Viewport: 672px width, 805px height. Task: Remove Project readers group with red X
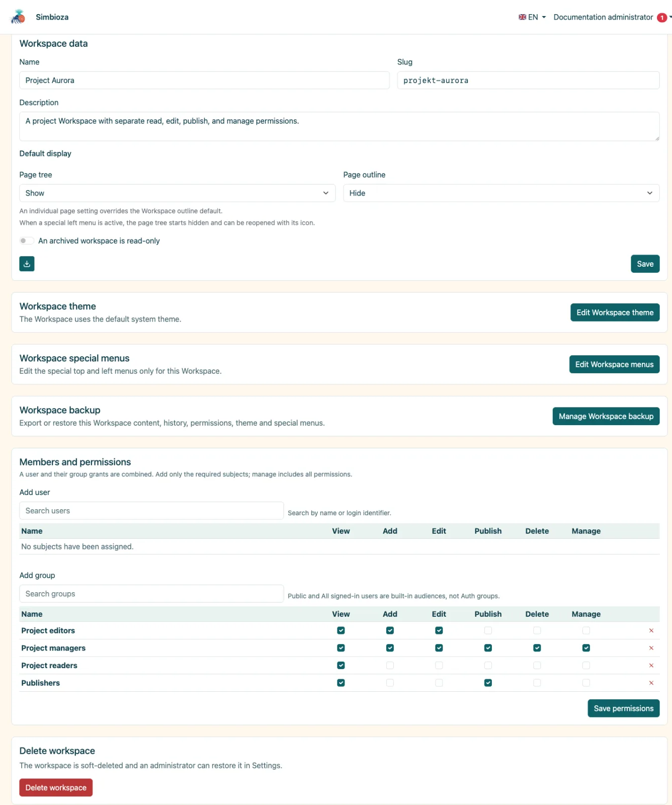(x=651, y=666)
